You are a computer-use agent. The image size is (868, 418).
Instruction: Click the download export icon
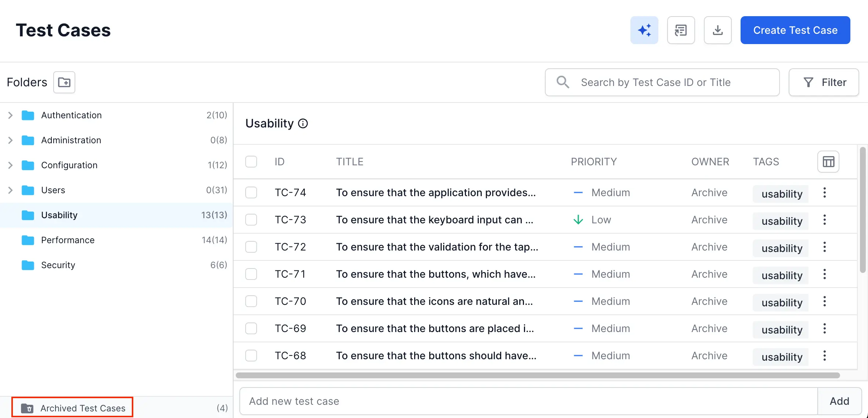point(717,30)
